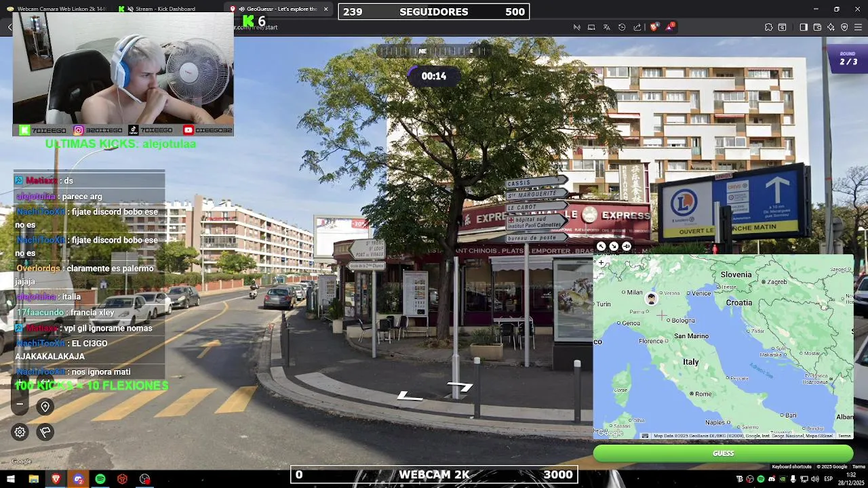The image size is (868, 488).
Task: Click the Zagreb label on the map
Action: click(x=777, y=282)
